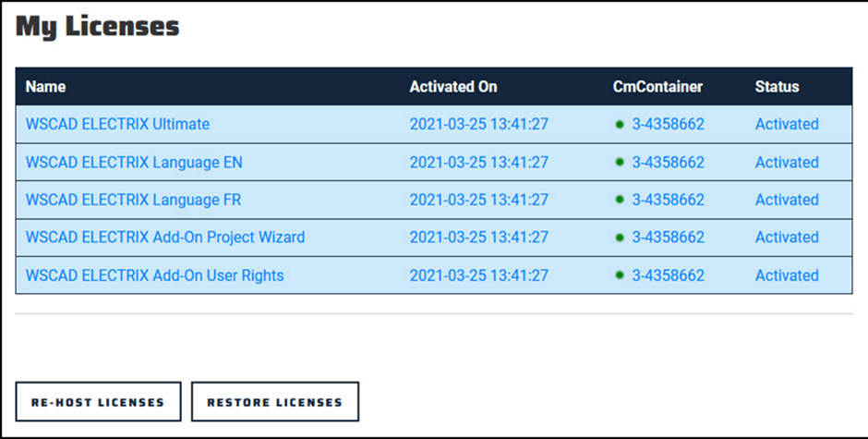Screen dimensions: 868x439
Task: Open WSCAD ELECTRIX Language EN license
Action: (x=134, y=163)
